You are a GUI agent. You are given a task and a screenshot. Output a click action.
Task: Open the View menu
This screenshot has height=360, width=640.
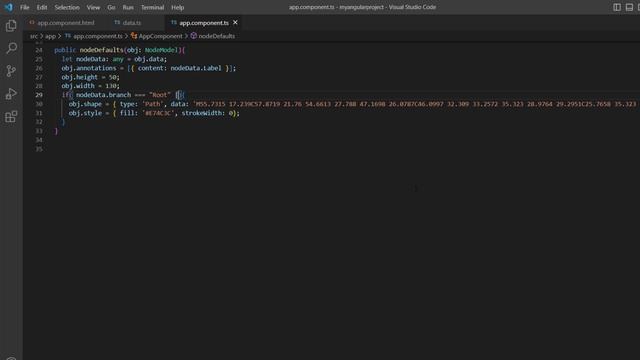click(x=93, y=7)
